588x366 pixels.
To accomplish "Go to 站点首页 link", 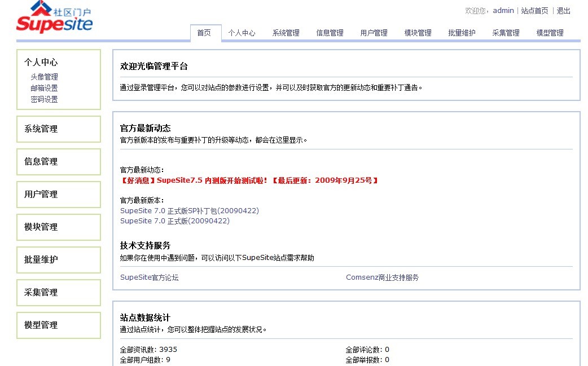I will (535, 11).
